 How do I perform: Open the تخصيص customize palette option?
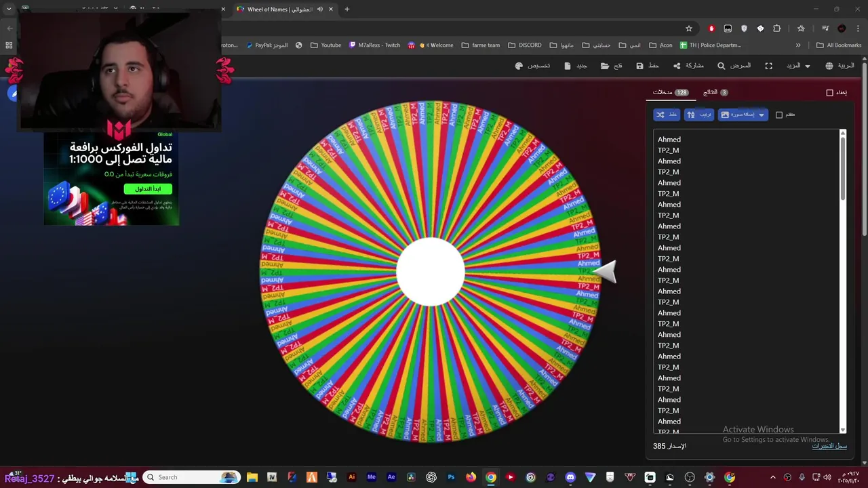tap(532, 66)
